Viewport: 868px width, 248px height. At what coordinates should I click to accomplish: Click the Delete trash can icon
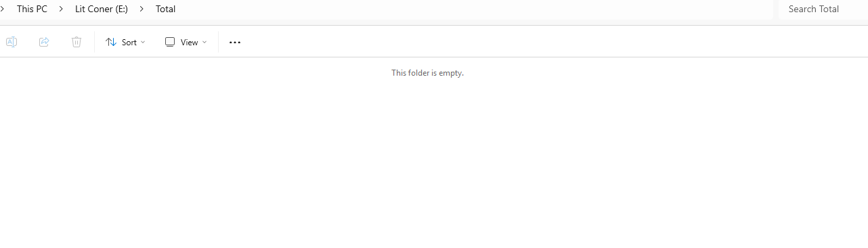click(x=77, y=42)
